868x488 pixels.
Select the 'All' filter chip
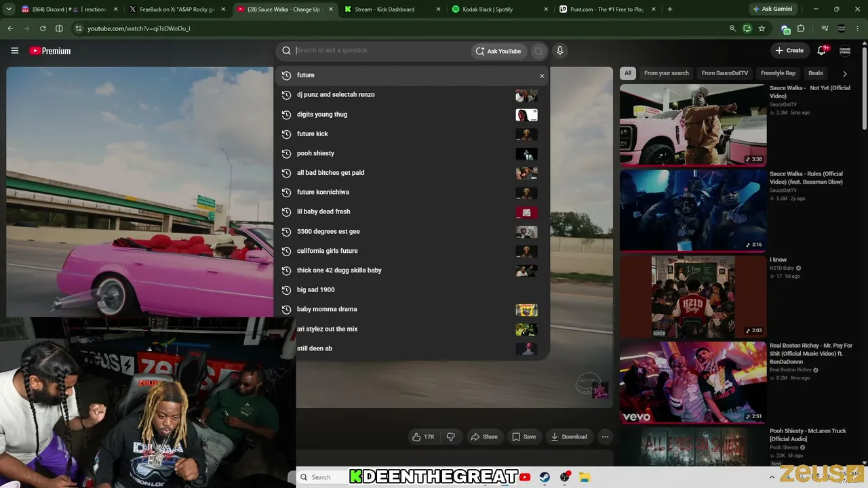[628, 73]
